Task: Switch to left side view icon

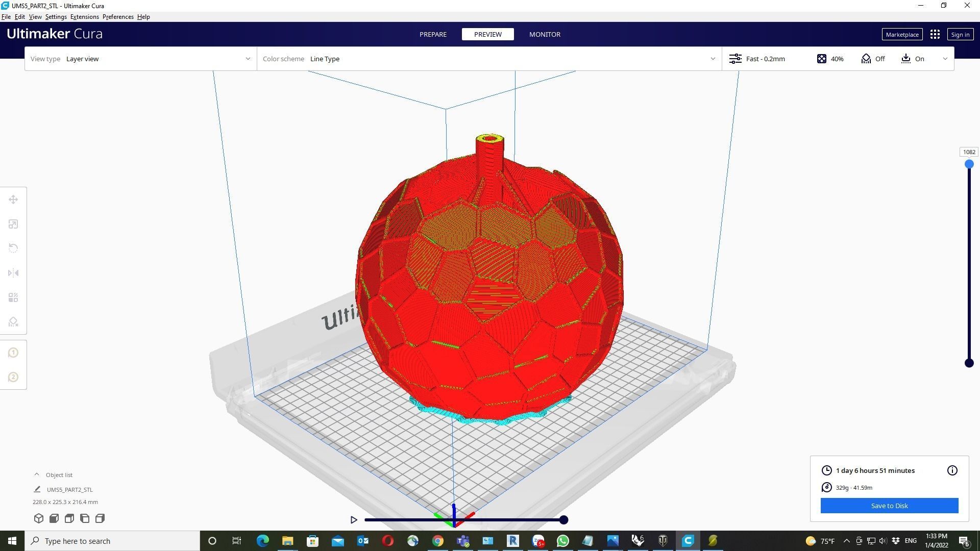Action: point(85,518)
